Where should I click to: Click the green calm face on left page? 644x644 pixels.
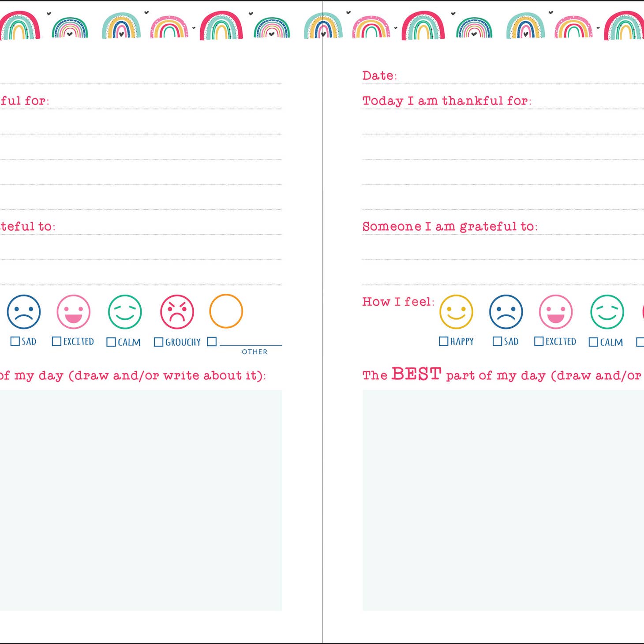point(125,312)
